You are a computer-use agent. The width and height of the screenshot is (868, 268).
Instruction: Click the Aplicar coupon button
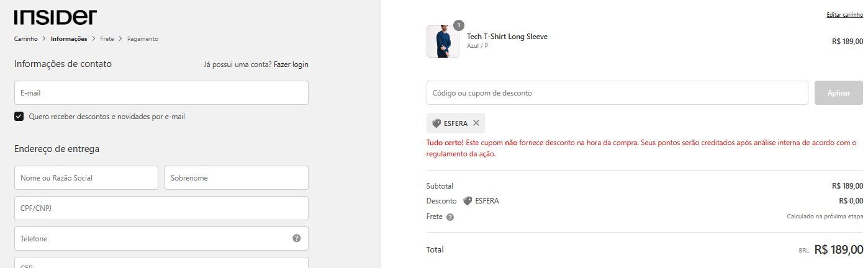pos(839,92)
